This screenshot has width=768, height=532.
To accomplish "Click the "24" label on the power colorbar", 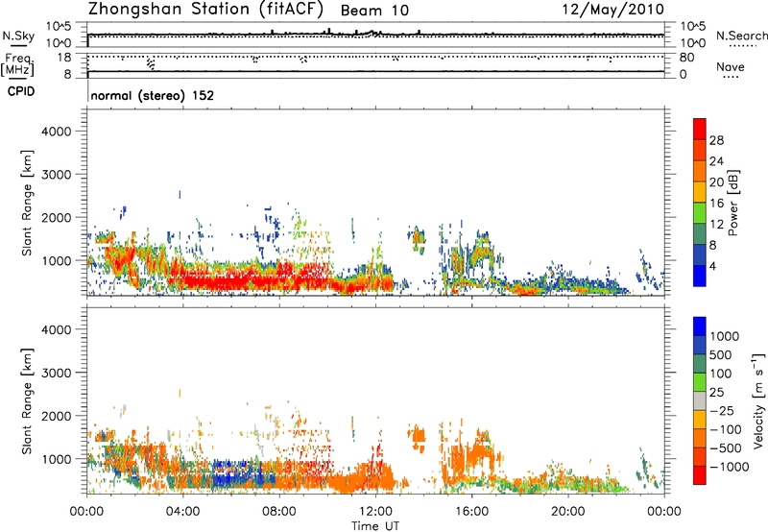I will point(716,161).
